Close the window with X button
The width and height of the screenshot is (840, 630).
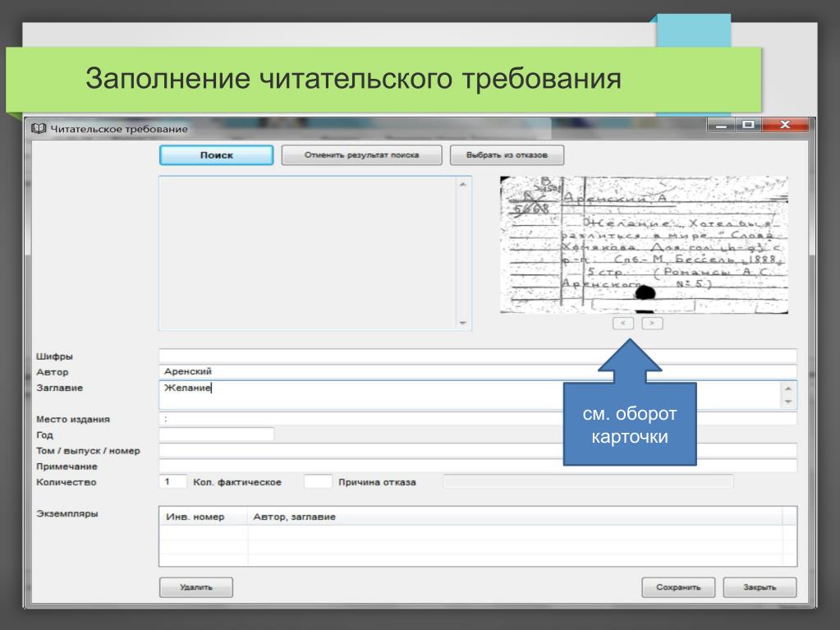coord(785,125)
